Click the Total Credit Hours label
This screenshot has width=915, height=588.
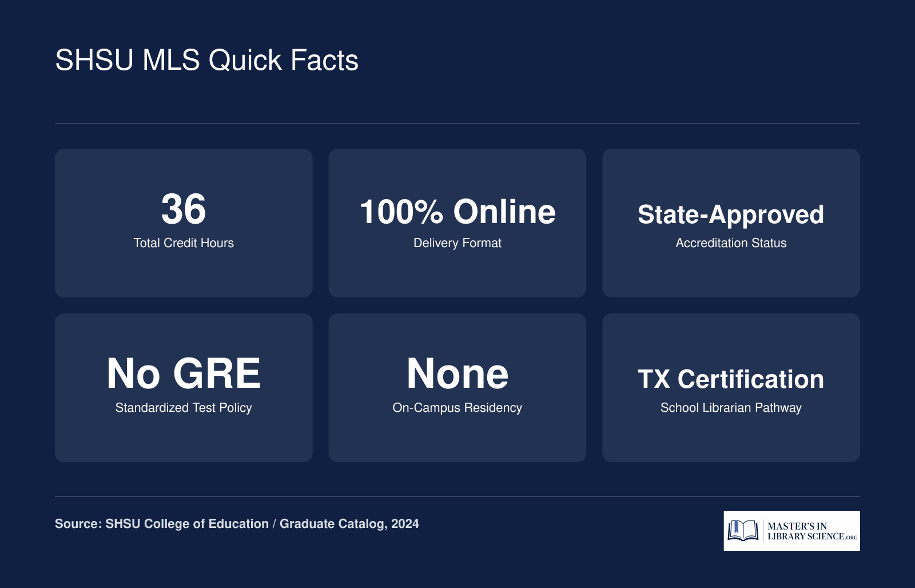184,243
